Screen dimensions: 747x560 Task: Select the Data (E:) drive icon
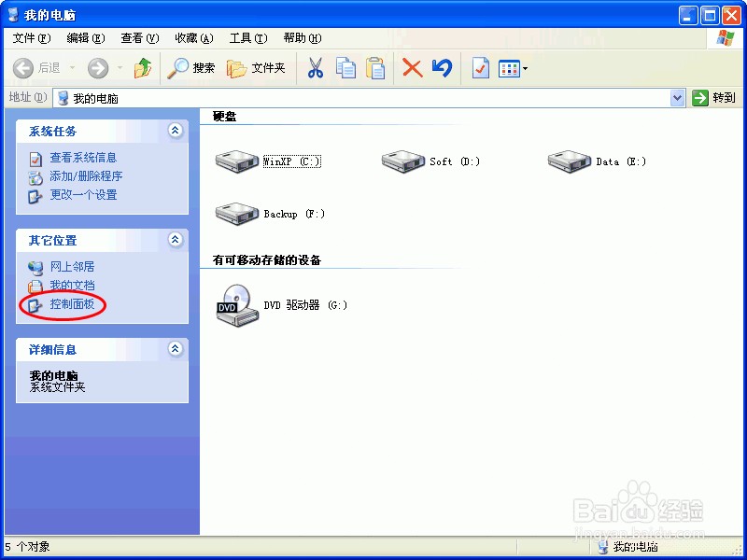pyautogui.click(x=570, y=161)
